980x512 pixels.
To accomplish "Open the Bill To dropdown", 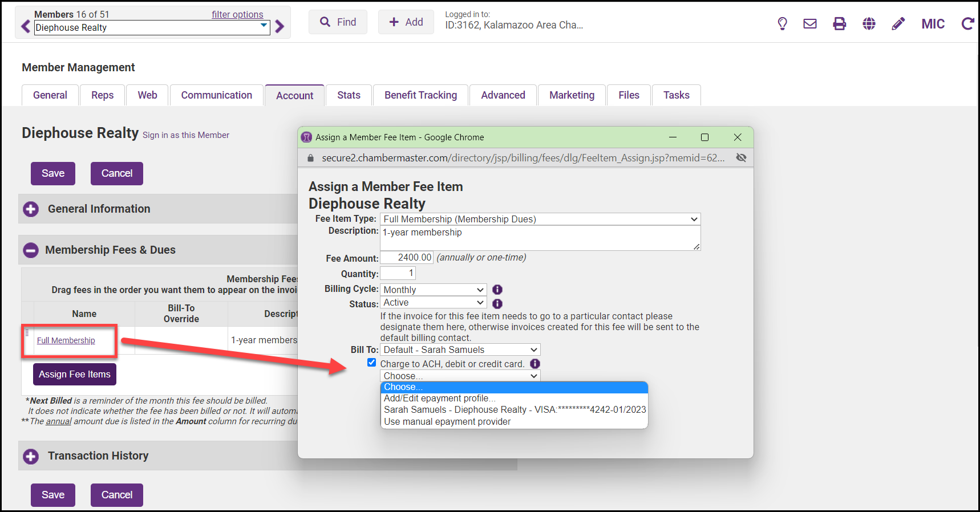I will click(x=460, y=350).
